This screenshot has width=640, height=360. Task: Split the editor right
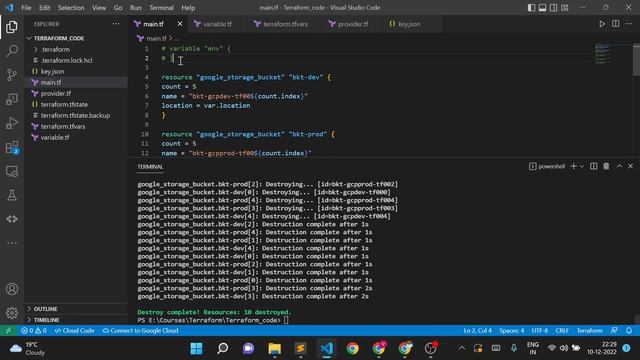point(616,24)
